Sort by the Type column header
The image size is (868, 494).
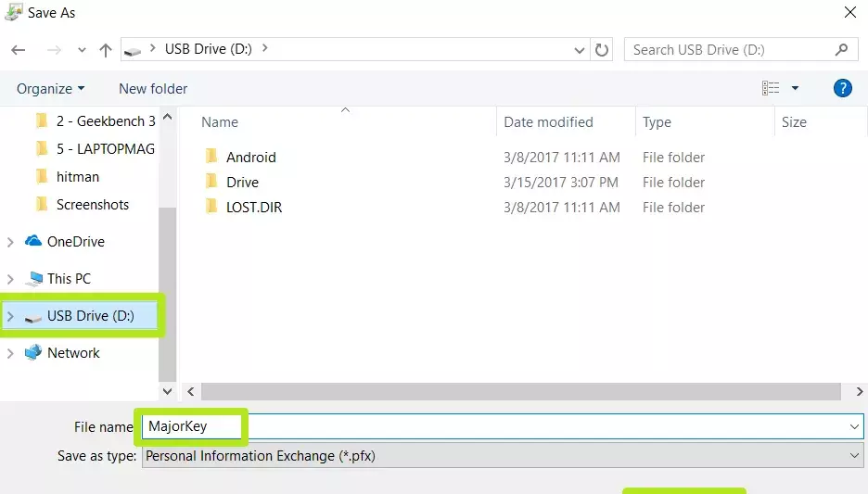pos(657,121)
